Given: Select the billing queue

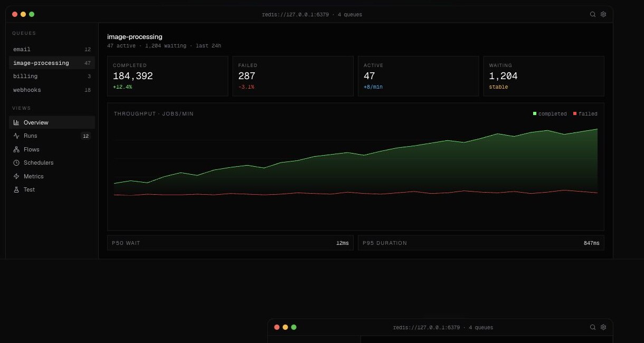Looking at the screenshot, I should 52,76.
